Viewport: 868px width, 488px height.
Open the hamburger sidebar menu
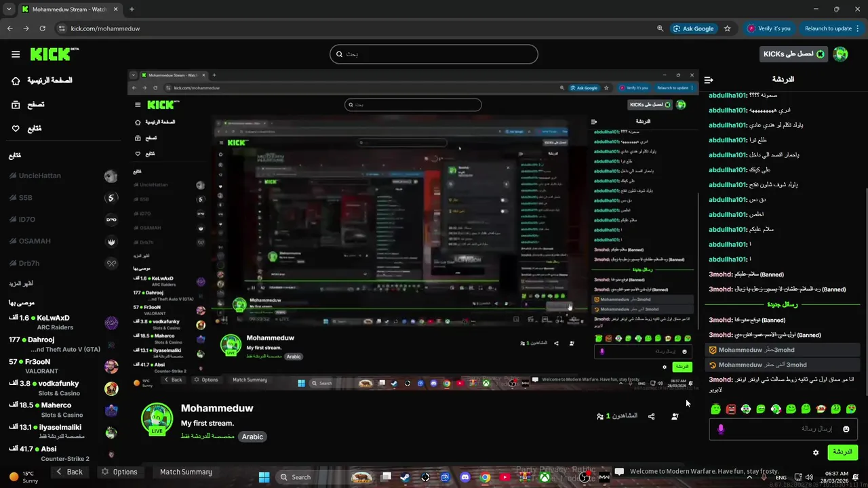(16, 54)
